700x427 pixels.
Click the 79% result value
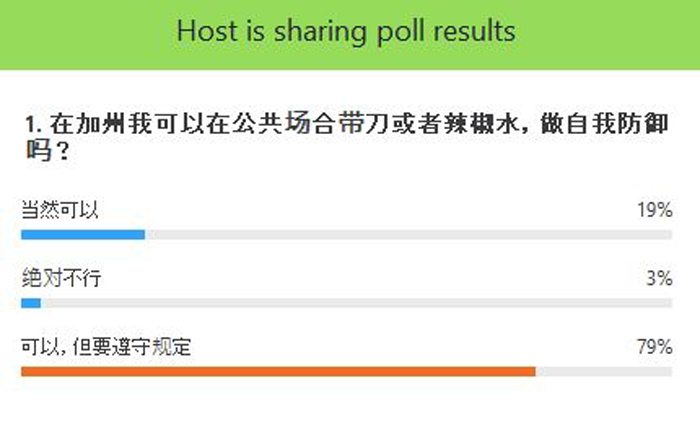coord(654,347)
